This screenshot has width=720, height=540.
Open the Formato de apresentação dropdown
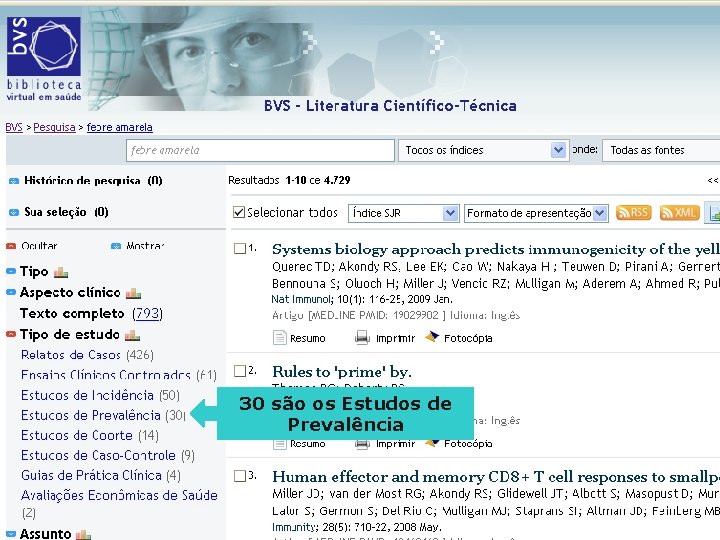click(536, 213)
